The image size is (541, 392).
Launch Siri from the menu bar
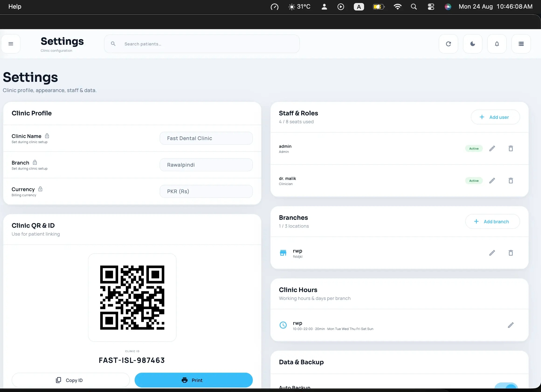point(448,7)
